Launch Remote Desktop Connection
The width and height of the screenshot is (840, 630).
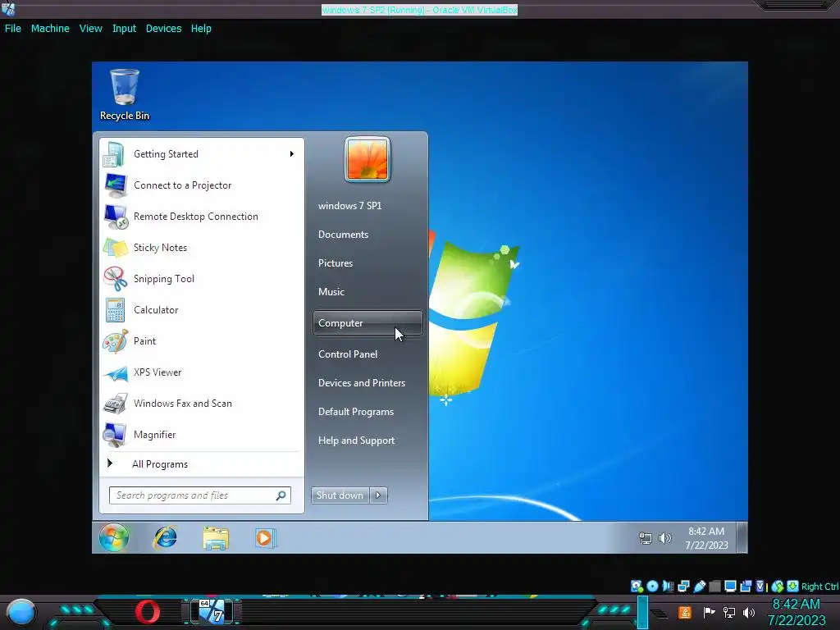tap(202, 217)
